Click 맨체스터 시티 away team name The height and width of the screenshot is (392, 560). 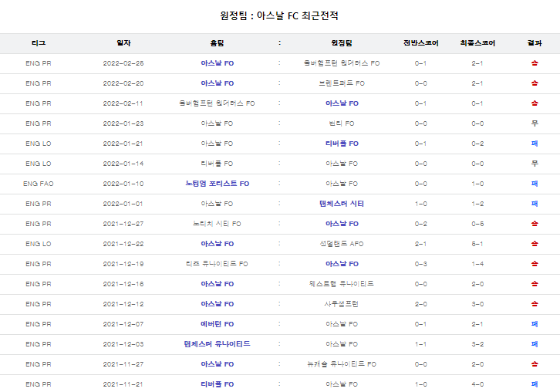point(342,204)
